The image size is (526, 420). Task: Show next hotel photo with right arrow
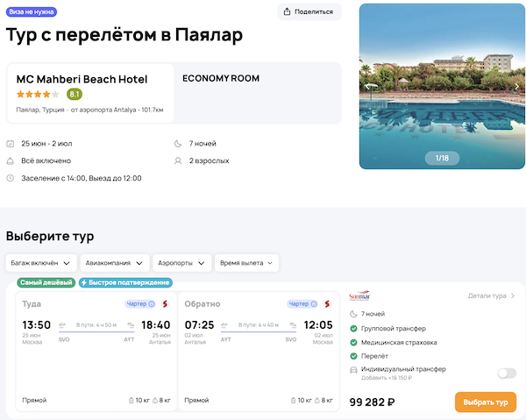click(517, 86)
